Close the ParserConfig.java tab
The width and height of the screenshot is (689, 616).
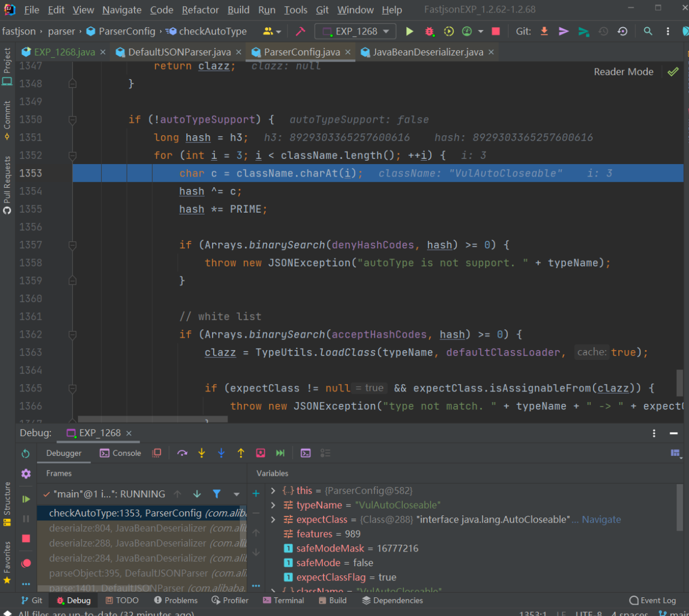348,52
